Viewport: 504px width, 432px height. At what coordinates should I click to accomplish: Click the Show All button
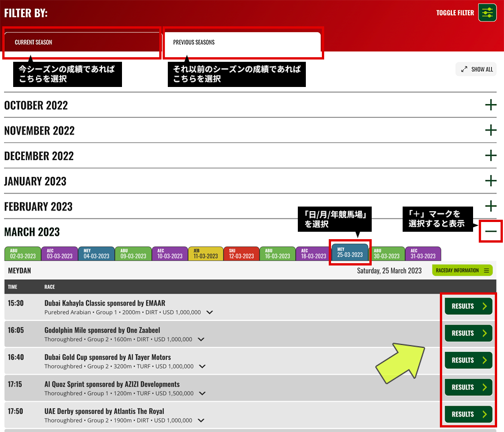click(x=476, y=69)
